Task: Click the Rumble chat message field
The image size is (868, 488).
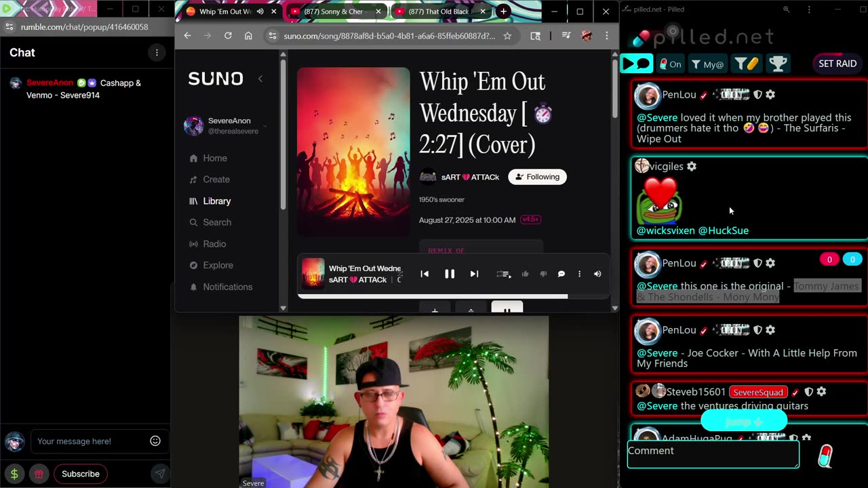Action: pos(91,441)
